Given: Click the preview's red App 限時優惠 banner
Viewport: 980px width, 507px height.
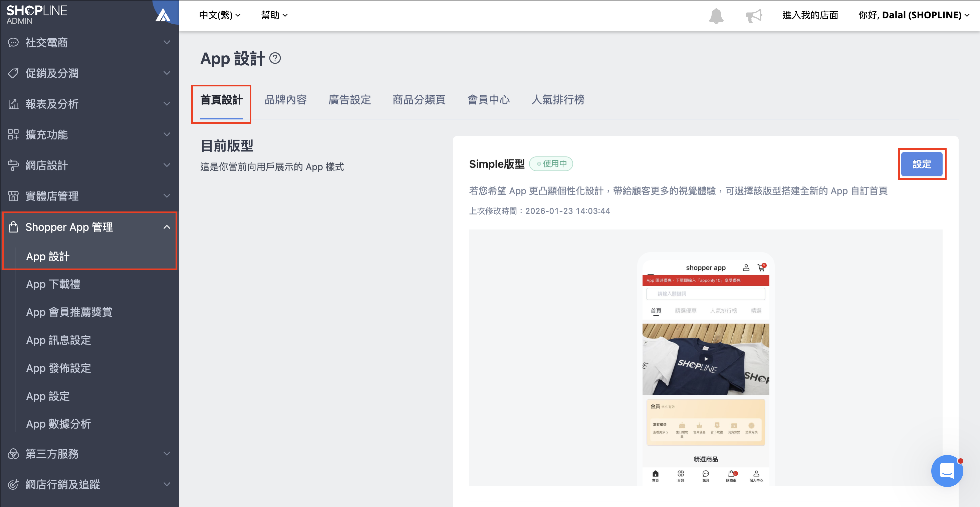Looking at the screenshot, I should tap(706, 281).
